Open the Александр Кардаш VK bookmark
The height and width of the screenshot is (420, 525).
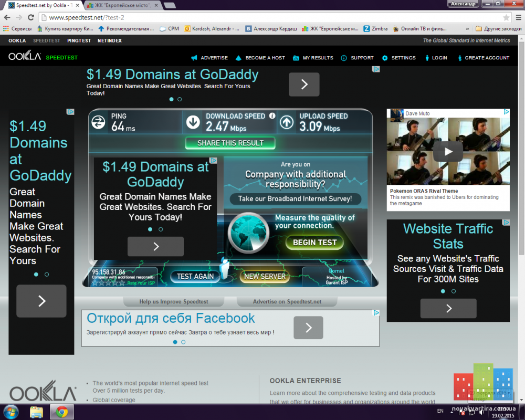point(271,29)
